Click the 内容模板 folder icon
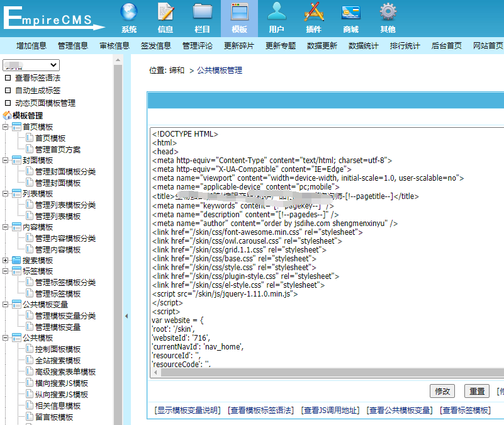The height and width of the screenshot is (425, 504). coord(16,227)
